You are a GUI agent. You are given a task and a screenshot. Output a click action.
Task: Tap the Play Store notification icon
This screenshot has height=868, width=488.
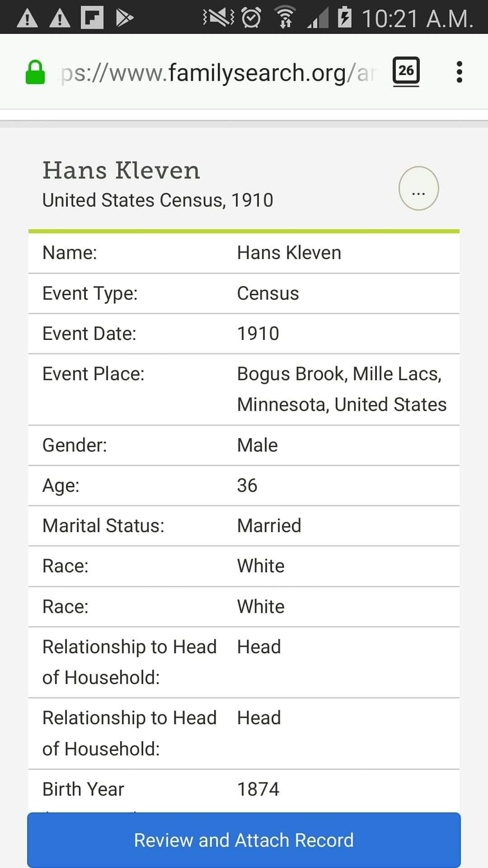point(124,18)
